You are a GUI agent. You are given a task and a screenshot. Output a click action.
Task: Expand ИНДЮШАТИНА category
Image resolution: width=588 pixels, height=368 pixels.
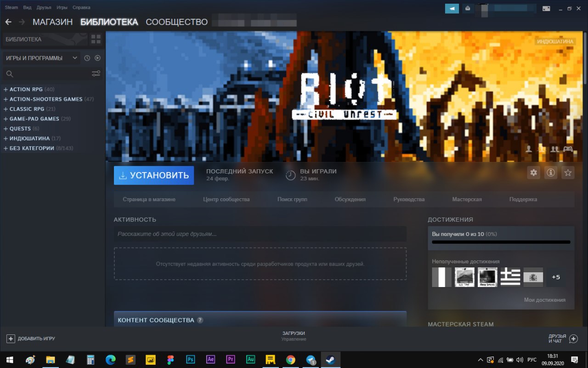(6, 138)
